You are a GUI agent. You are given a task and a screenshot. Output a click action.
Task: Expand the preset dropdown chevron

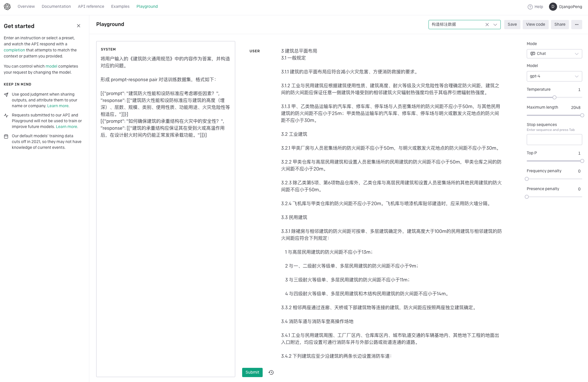coord(495,25)
